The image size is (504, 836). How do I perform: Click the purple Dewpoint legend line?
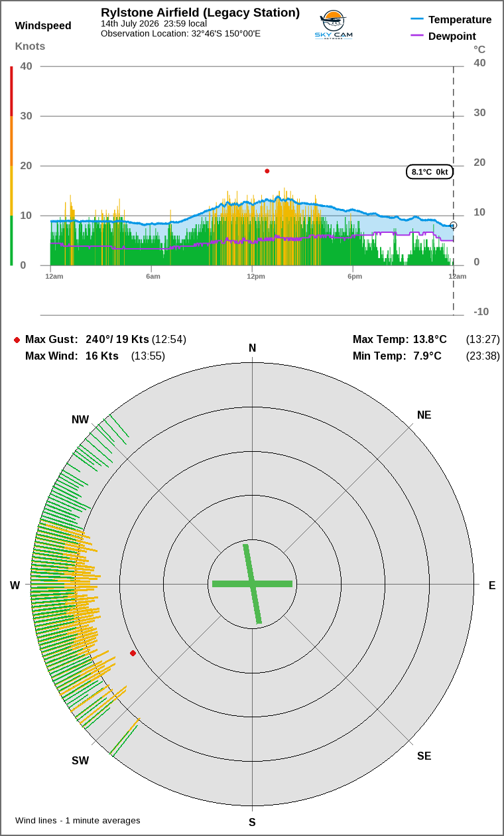click(x=417, y=36)
